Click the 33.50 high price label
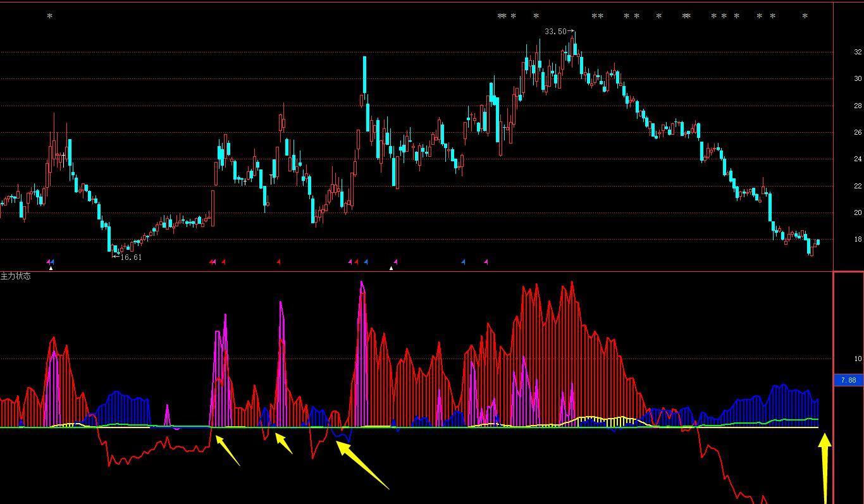 pos(556,32)
